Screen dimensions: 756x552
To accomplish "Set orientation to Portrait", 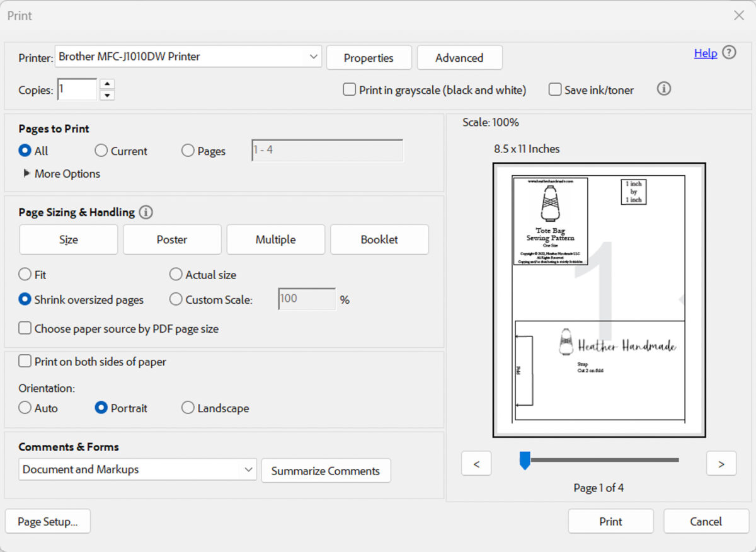I will coord(101,408).
